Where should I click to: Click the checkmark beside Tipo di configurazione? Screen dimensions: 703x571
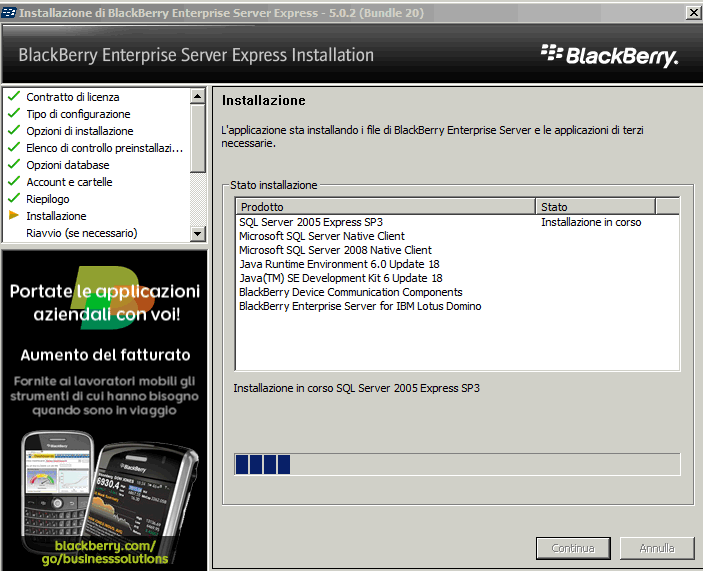pyautogui.click(x=14, y=113)
